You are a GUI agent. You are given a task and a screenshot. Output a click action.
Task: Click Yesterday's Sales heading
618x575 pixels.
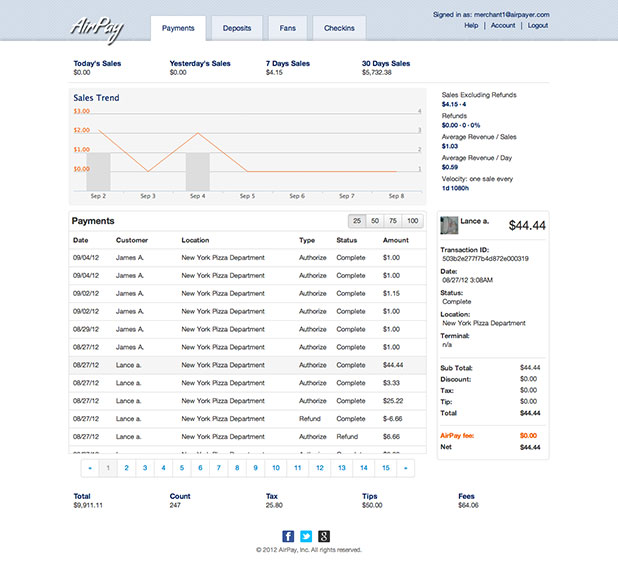point(200,63)
